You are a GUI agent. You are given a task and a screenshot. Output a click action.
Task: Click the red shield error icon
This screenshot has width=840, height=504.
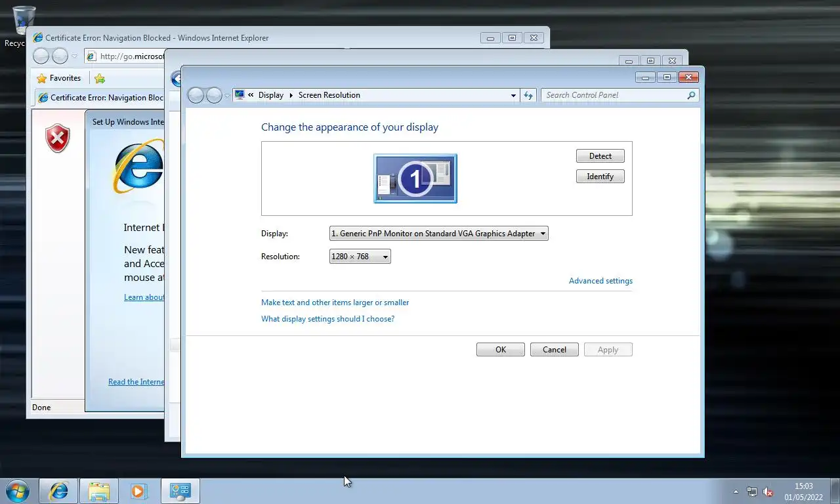pos(58,138)
